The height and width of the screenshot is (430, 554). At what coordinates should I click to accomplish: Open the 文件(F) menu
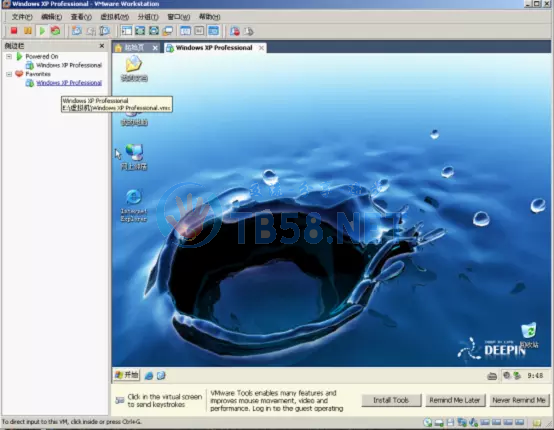click(x=22, y=17)
